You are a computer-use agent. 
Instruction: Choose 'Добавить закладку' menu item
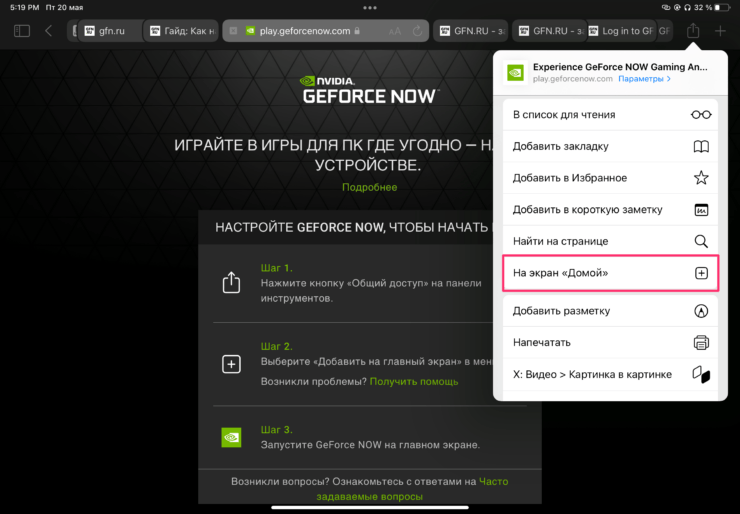(x=610, y=146)
